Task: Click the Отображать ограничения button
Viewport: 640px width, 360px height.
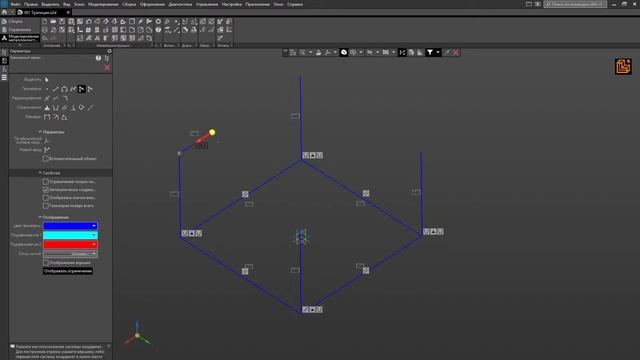Action: pyautogui.click(x=68, y=271)
